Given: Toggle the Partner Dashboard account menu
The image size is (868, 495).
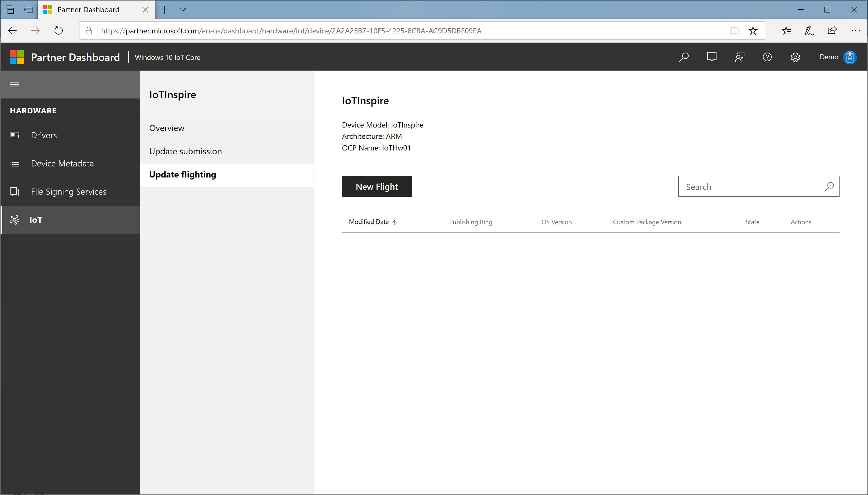Looking at the screenshot, I should [849, 57].
